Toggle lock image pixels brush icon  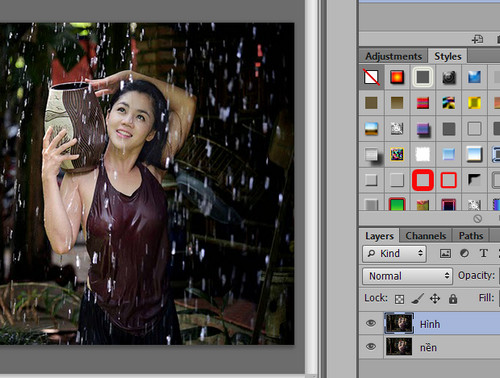417,298
